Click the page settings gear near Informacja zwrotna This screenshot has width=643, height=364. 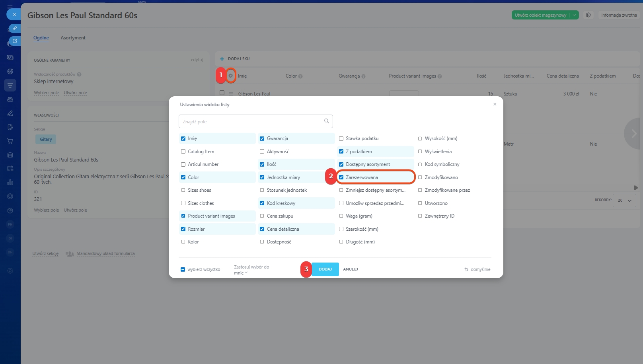coord(588,15)
